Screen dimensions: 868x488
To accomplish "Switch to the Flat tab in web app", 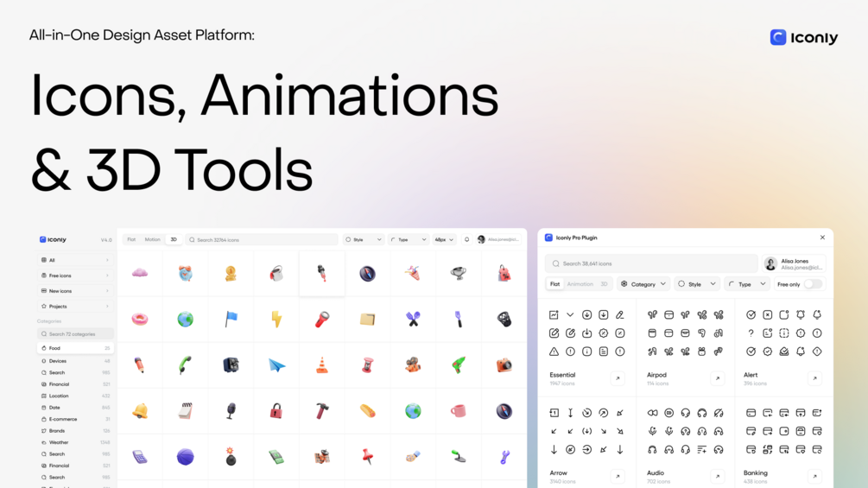I will [131, 239].
